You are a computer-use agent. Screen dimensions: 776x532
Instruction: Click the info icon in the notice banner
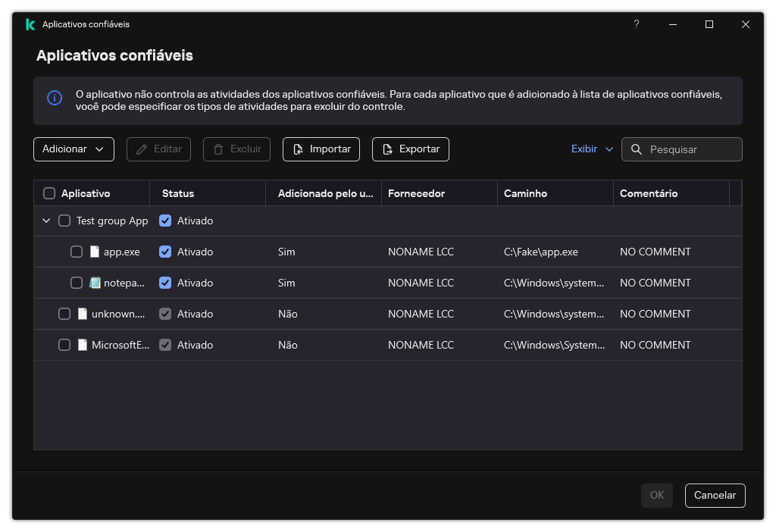coord(54,99)
